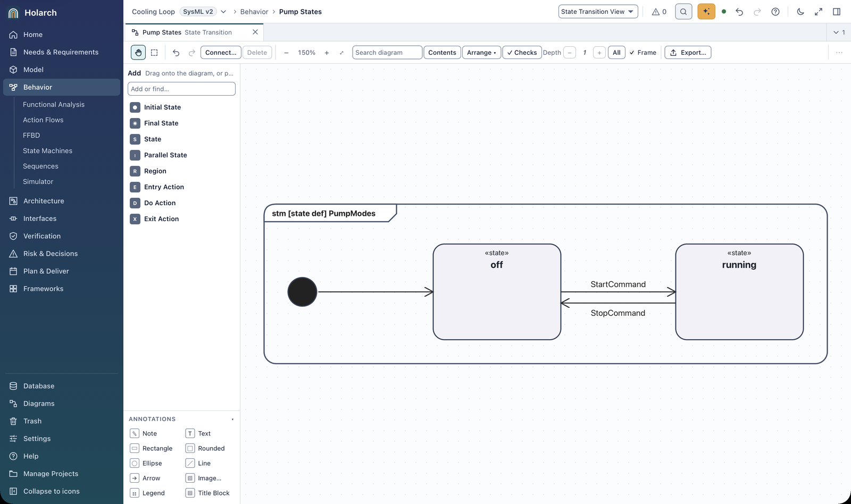Click the diagram toolbar undo arrow
The image size is (851, 504).
176,53
